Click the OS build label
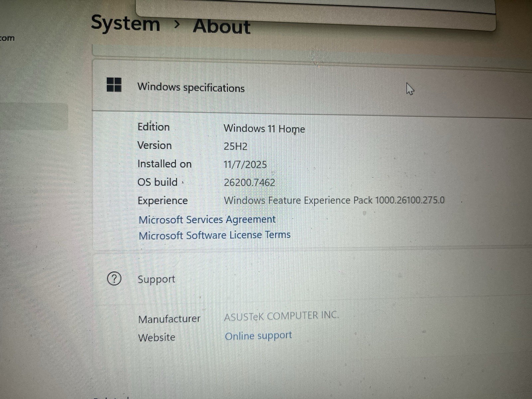Screen dimensions: 532x399 click(158, 182)
